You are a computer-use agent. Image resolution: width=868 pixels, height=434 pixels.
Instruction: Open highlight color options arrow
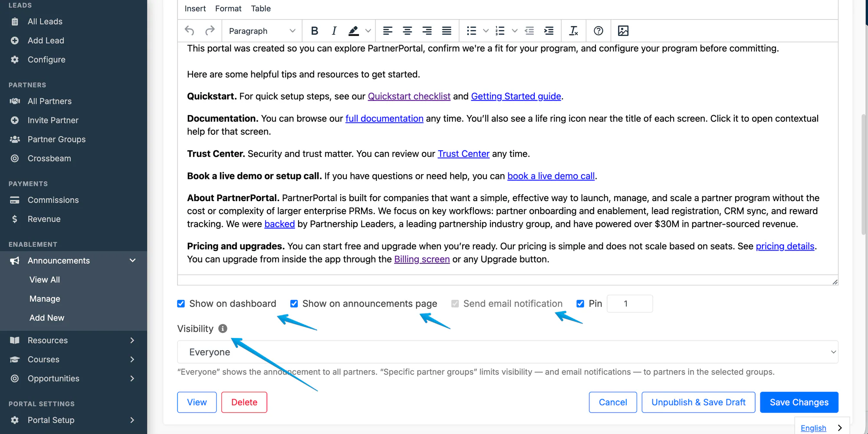click(368, 31)
